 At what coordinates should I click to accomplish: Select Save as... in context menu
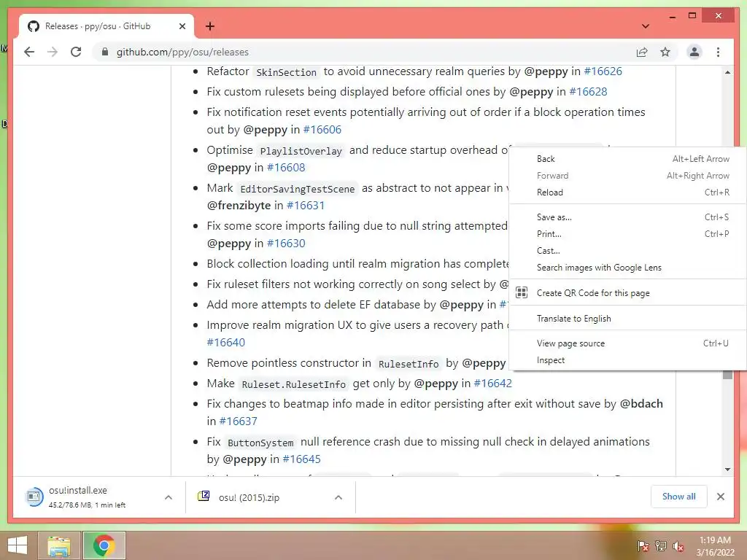(x=627, y=217)
